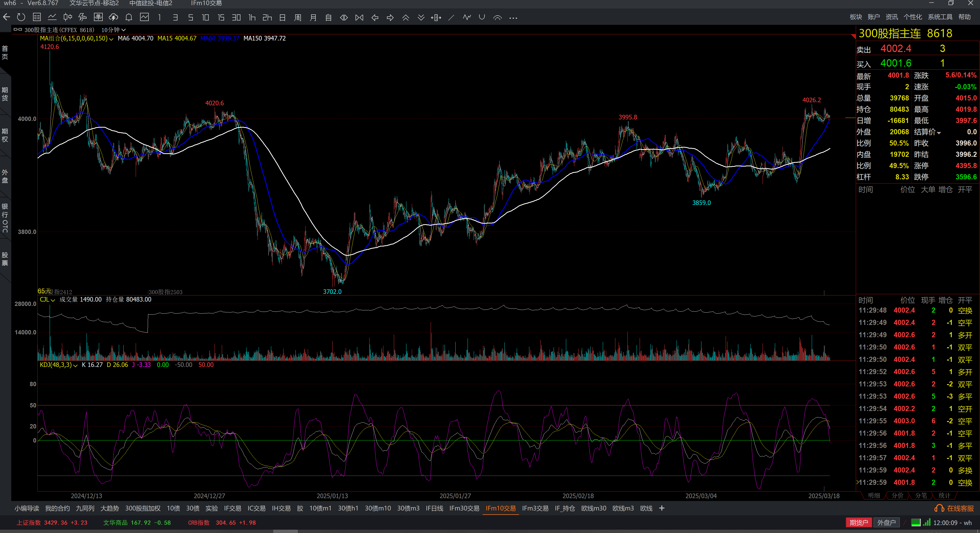Image resolution: width=980 pixels, height=533 pixels.
Task: Switch to the 15-minute period
Action: pyautogui.click(x=221, y=17)
